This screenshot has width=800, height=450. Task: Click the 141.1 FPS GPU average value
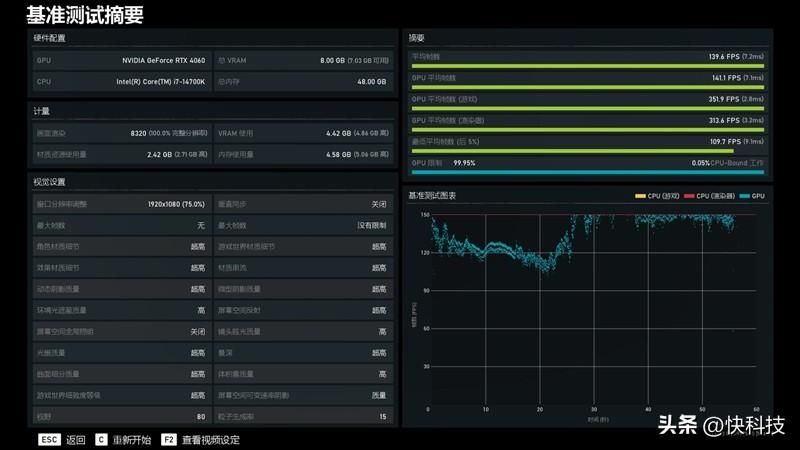coord(726,78)
